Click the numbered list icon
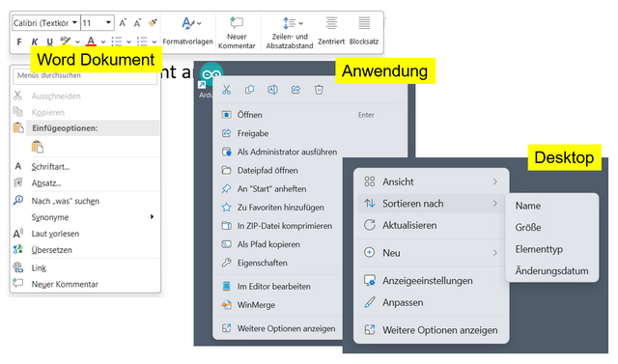 [x=142, y=42]
